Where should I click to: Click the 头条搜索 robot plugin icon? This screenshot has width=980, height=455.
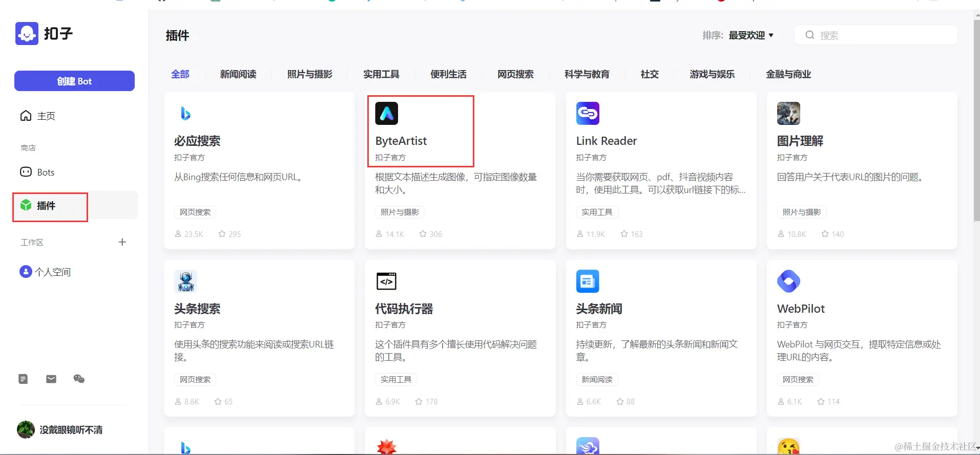coord(185,281)
